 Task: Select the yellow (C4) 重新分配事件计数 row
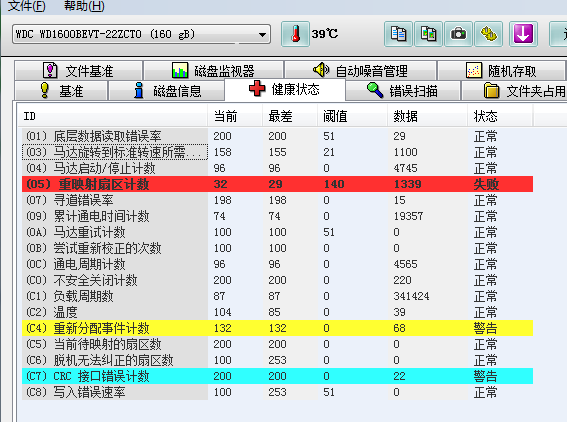point(277,328)
